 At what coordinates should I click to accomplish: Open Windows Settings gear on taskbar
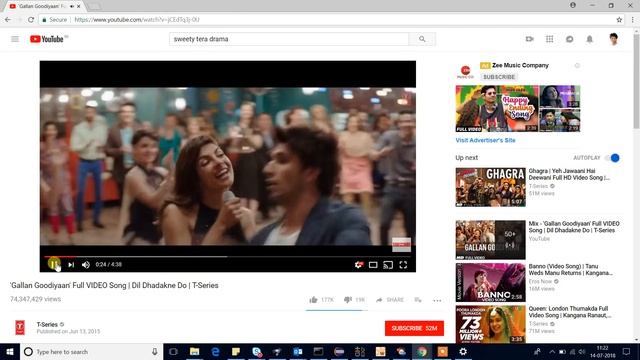pos(463,352)
